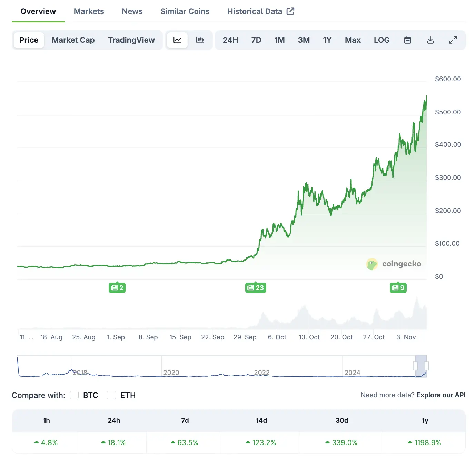The image size is (476, 459).
Task: Download the chart data
Action: tap(430, 40)
